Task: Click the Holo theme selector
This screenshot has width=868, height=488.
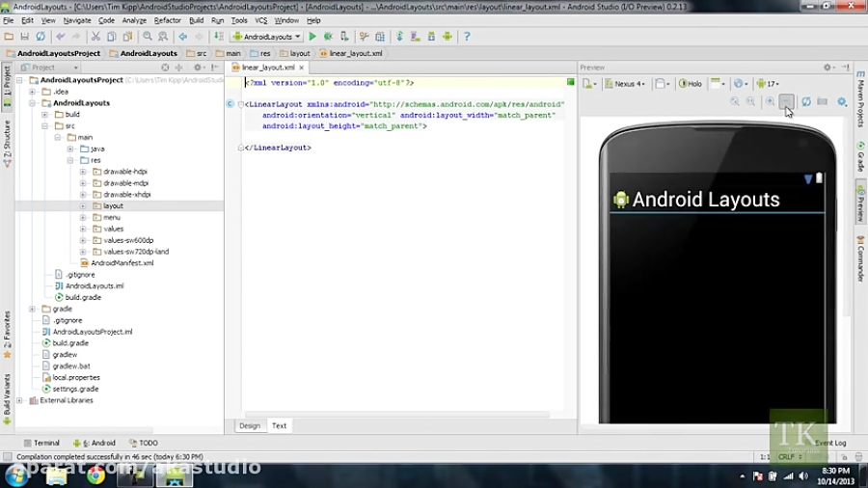Action: coord(691,84)
